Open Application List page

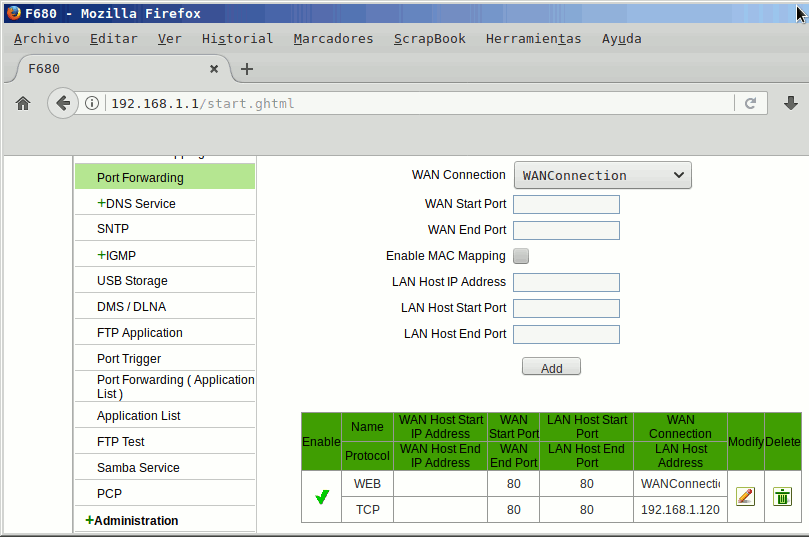139,416
